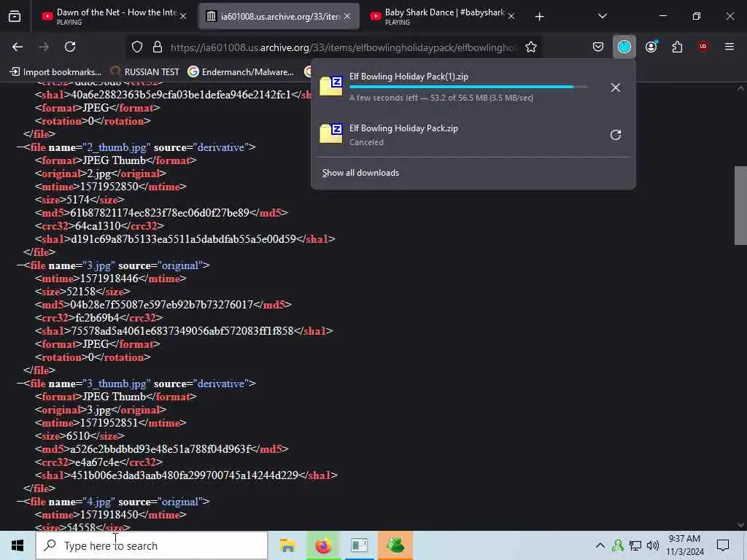Viewport: 747px width, 560px height.
Task: Open green app taskbar icon
Action: [x=395, y=545]
